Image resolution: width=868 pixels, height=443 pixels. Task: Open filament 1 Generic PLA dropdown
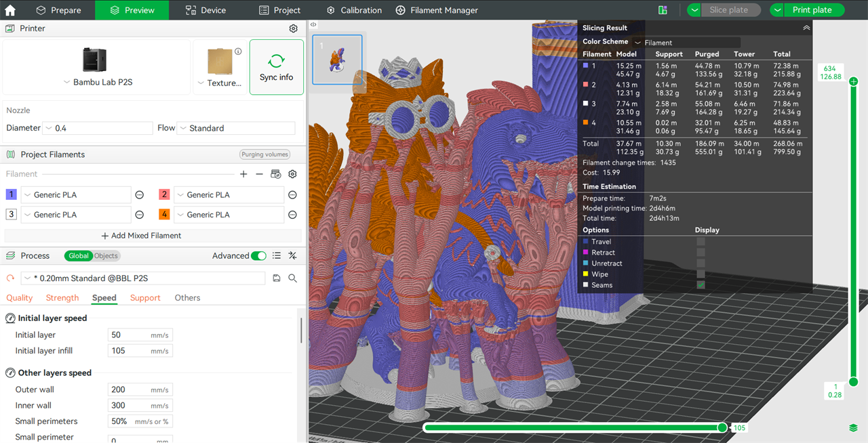click(76, 195)
